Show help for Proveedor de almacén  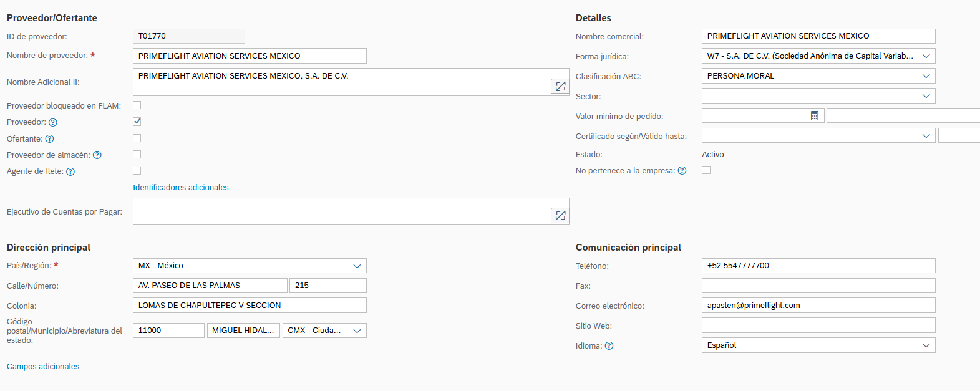[x=97, y=155]
